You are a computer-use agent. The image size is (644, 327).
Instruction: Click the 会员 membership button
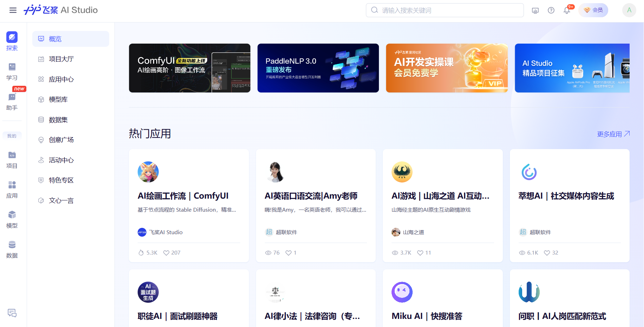point(593,10)
